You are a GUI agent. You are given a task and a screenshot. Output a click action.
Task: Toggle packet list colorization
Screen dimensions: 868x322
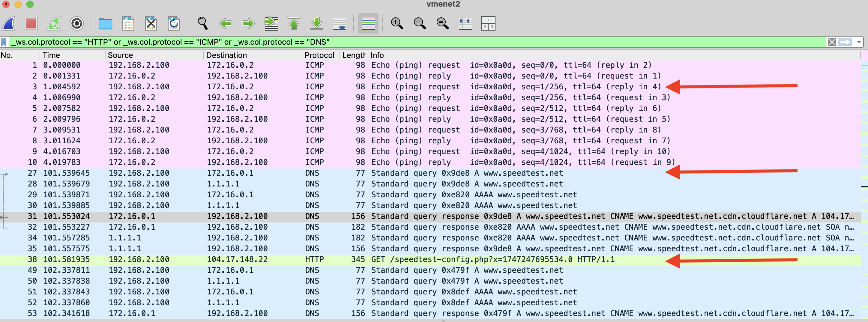pyautogui.click(x=368, y=24)
